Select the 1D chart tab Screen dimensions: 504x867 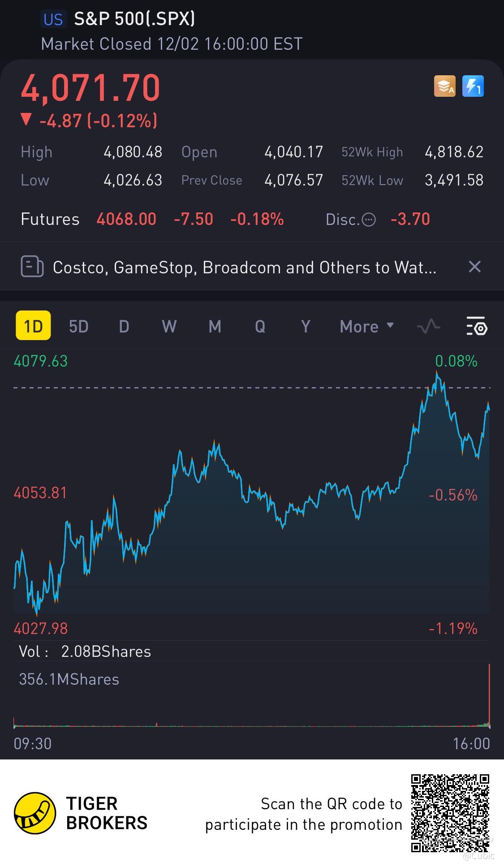coord(33,326)
